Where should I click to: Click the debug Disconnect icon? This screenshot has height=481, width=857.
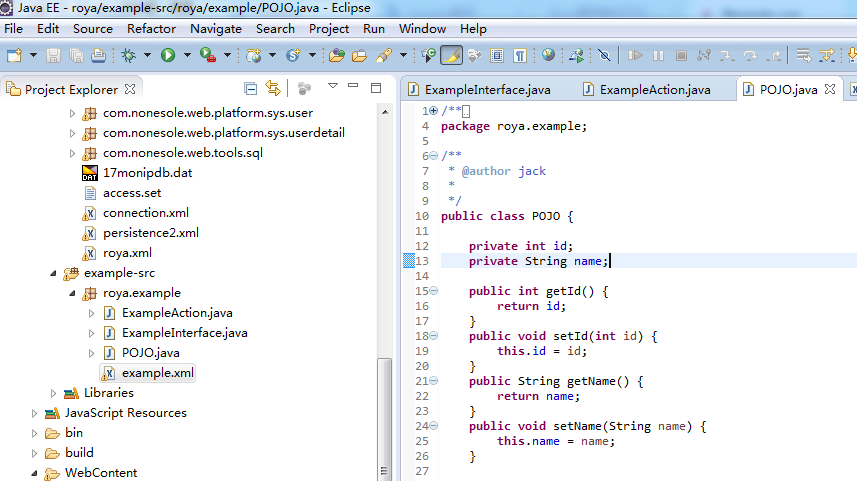click(x=704, y=55)
